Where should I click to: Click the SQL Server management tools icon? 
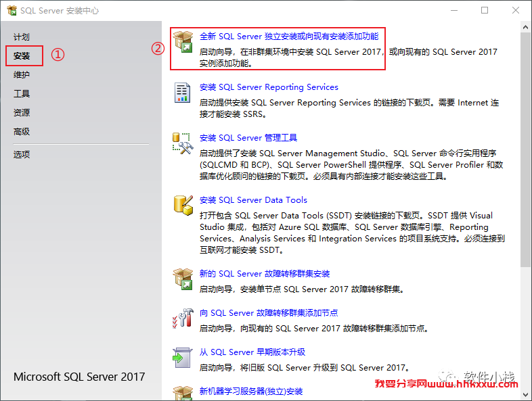click(183, 143)
